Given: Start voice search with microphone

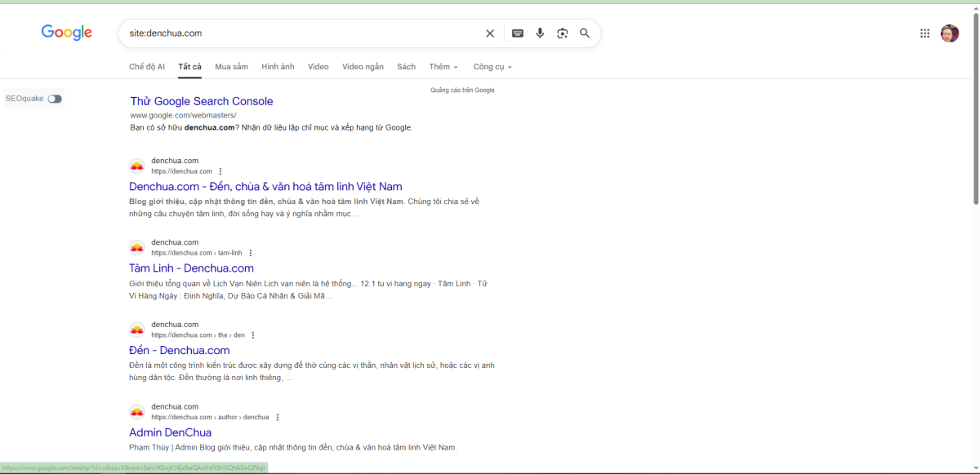Looking at the screenshot, I should (540, 33).
